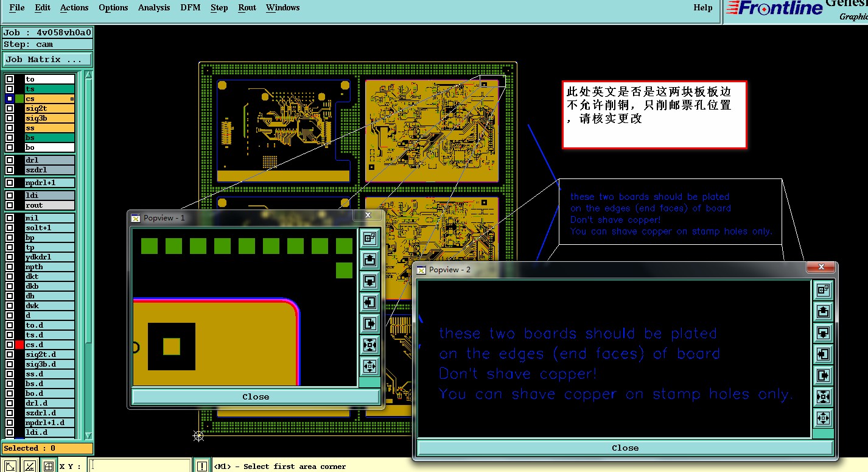Viewport: 868px width, 472px height.
Task: Select the bs layer name
Action: 49,138
